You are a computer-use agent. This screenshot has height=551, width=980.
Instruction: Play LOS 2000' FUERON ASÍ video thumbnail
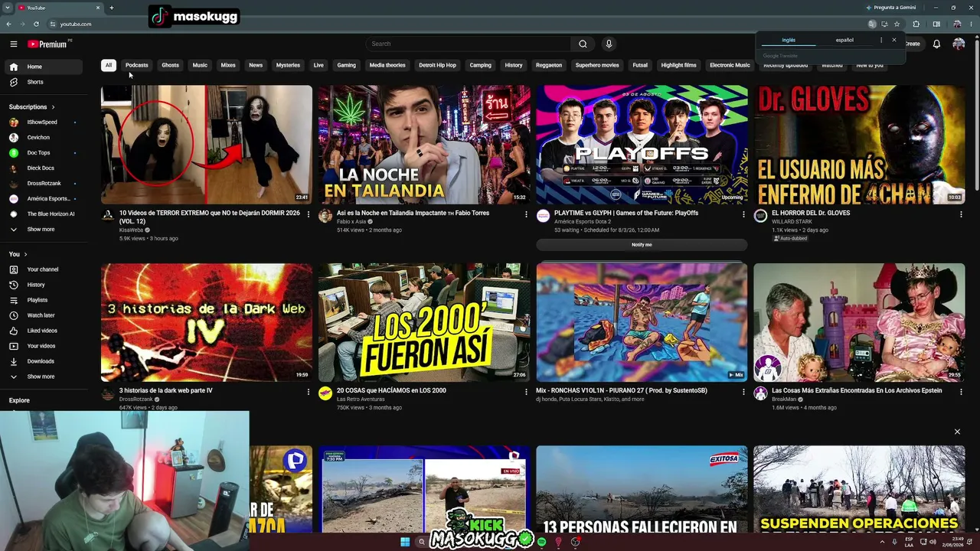tap(424, 322)
